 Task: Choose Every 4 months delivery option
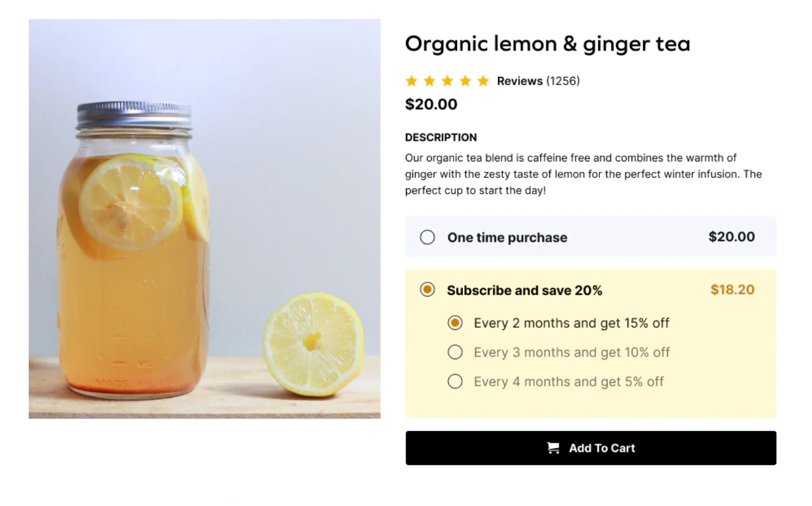pos(455,382)
